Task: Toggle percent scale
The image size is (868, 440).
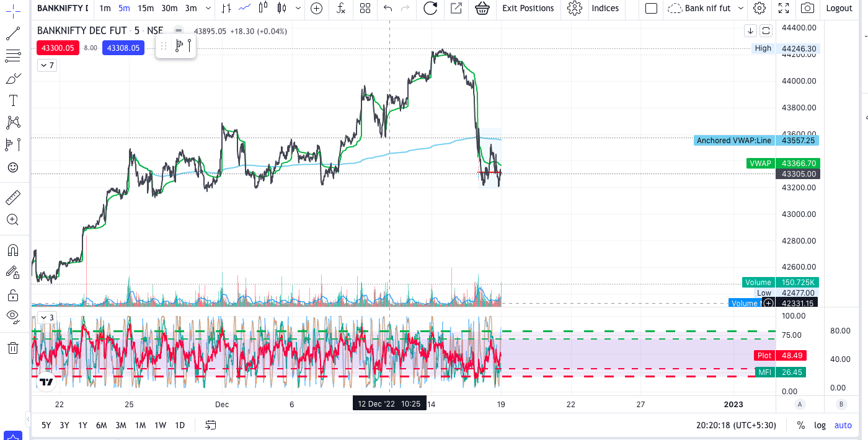Action: click(x=801, y=425)
